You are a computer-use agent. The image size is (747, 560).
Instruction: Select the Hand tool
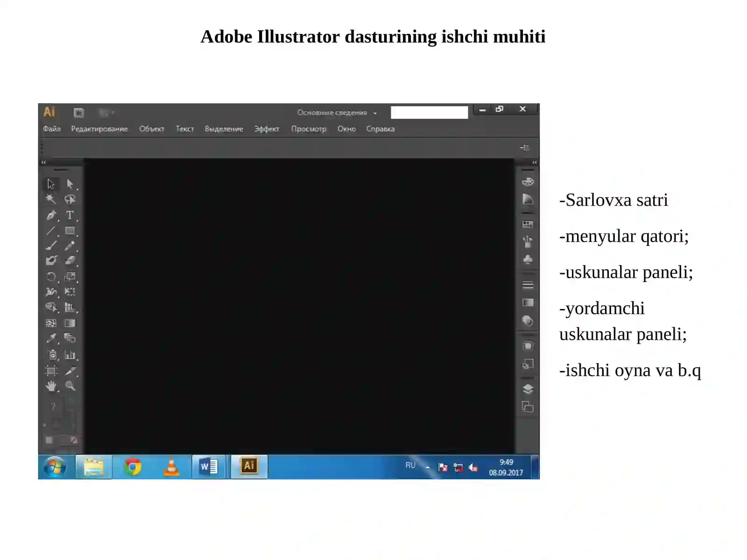click(51, 386)
